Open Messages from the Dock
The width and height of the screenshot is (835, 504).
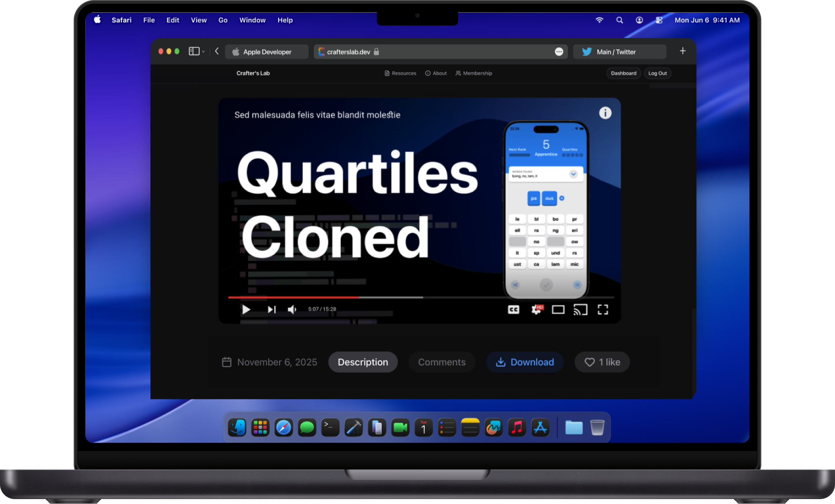pyautogui.click(x=307, y=427)
